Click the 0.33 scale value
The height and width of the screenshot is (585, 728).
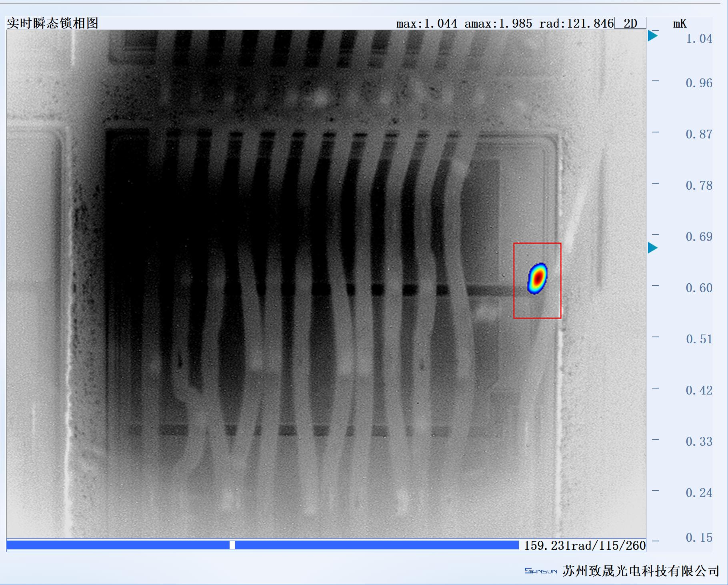(699, 441)
